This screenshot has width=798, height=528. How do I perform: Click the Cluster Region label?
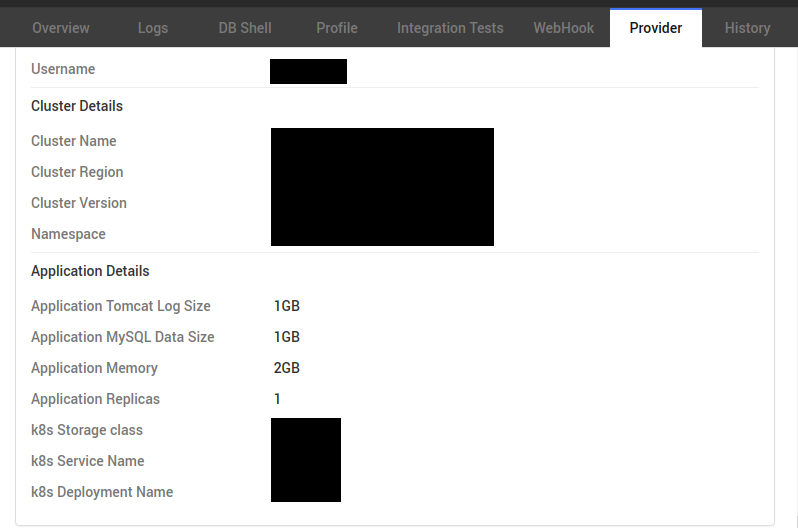[77, 172]
